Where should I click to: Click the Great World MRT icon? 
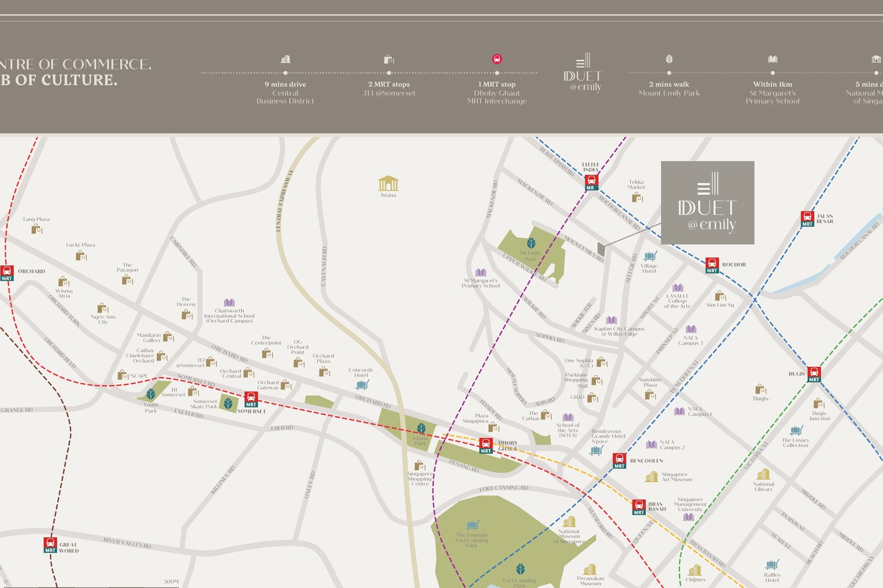click(51, 545)
